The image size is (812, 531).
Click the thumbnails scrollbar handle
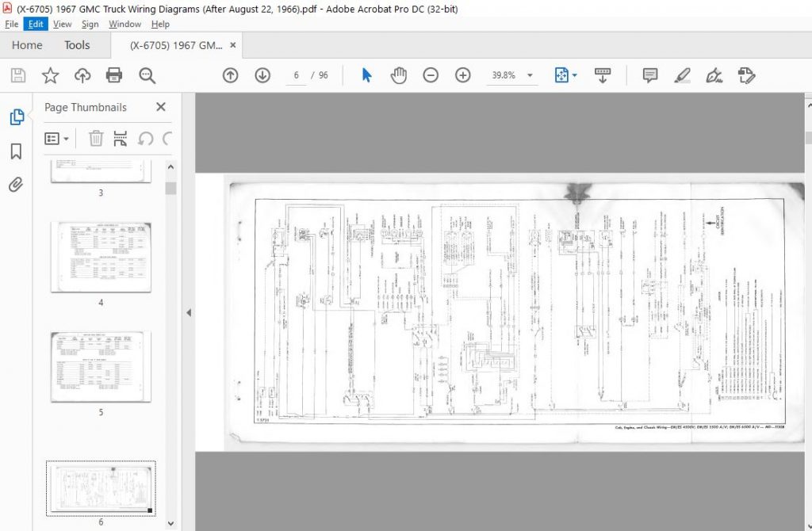pos(171,189)
